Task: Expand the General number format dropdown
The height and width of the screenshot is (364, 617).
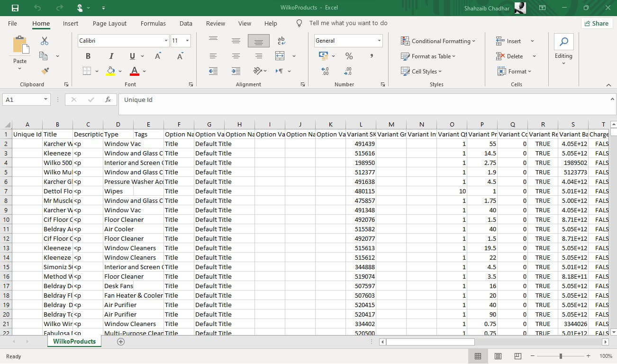Action: click(x=379, y=41)
